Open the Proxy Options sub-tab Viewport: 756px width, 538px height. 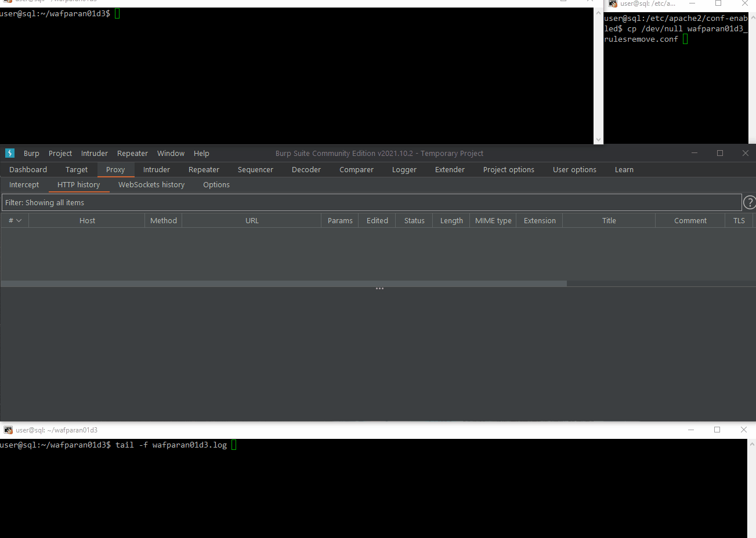(x=216, y=185)
